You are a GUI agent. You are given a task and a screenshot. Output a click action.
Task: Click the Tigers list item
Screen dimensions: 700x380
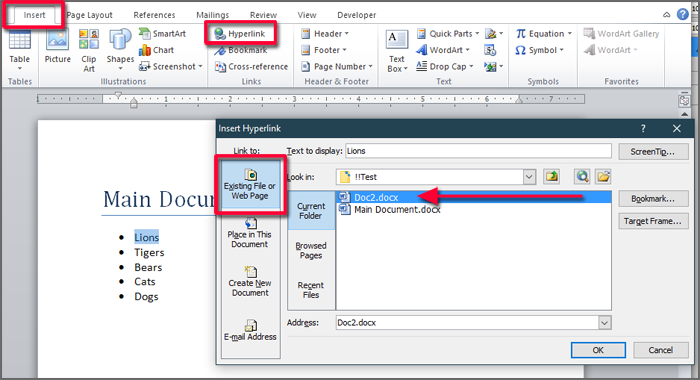tap(149, 253)
